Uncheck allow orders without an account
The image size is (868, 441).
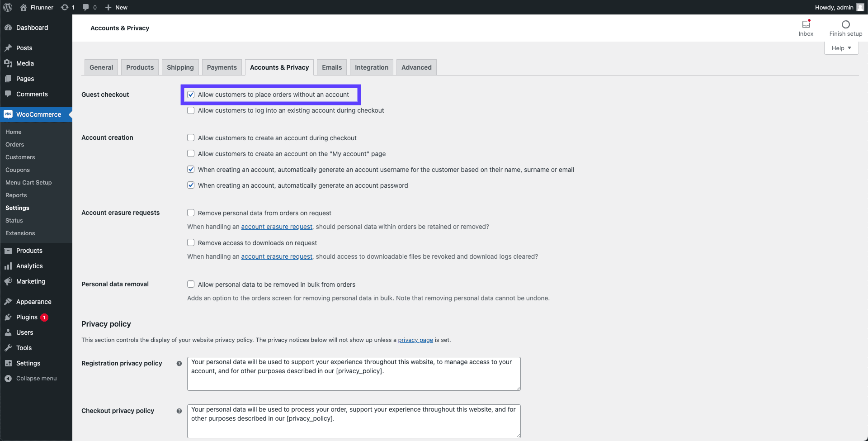[191, 95]
